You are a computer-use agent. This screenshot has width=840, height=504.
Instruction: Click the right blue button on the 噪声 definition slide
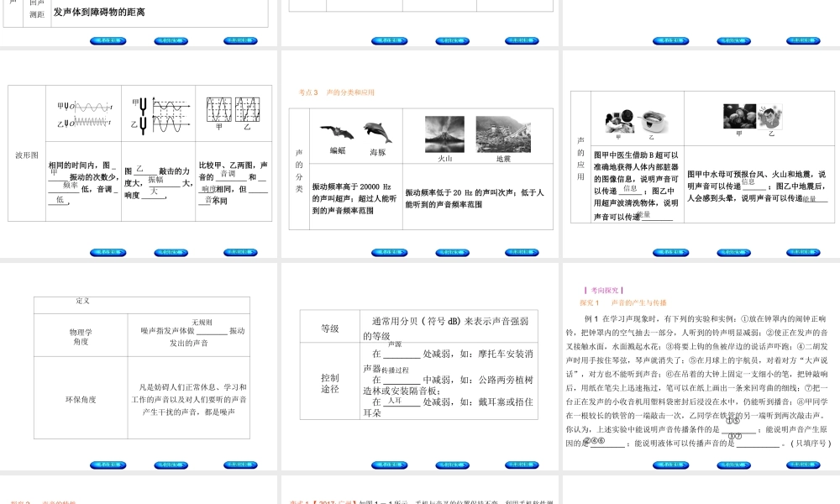(x=240, y=465)
